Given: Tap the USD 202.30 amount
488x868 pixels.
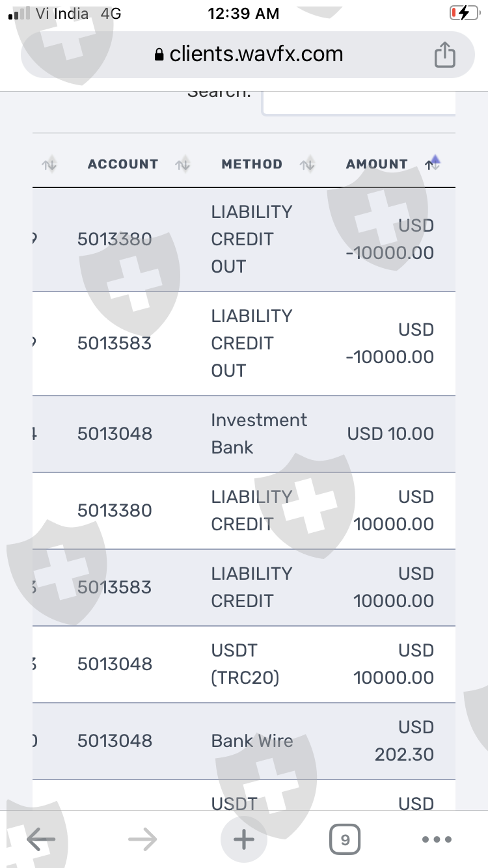Looking at the screenshot, I should click(x=404, y=741).
